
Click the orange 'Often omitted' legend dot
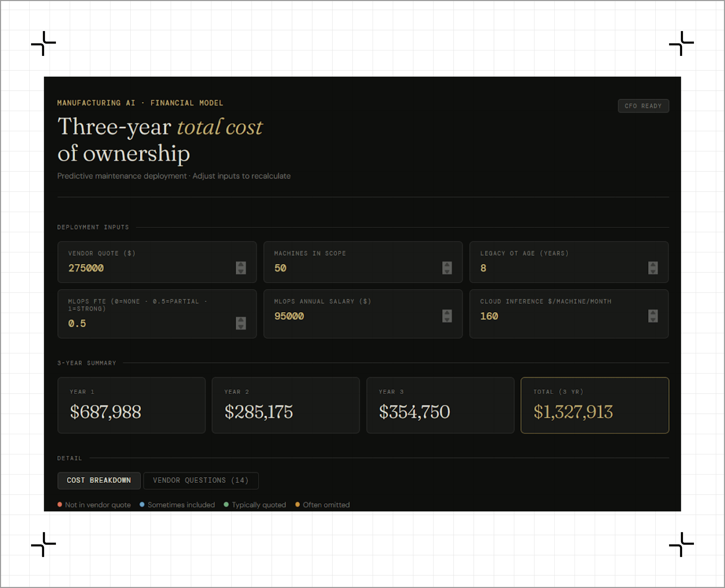pyautogui.click(x=297, y=504)
